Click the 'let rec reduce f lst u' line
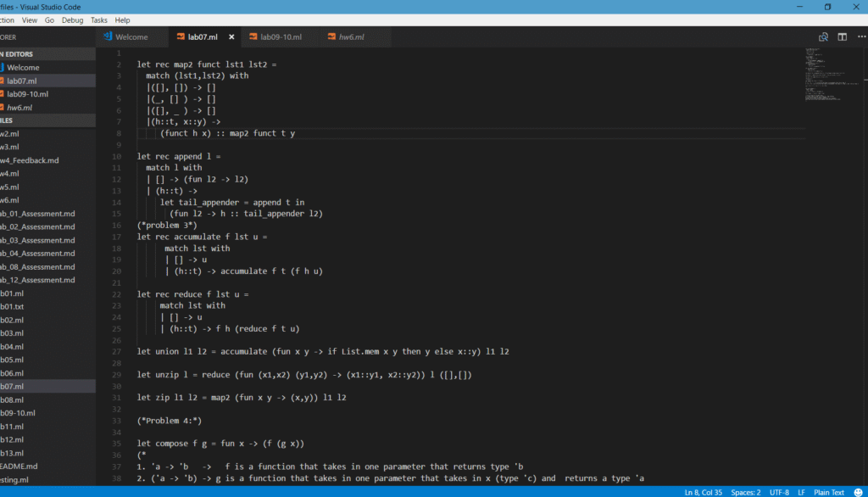This screenshot has width=868, height=497. pyautogui.click(x=193, y=294)
